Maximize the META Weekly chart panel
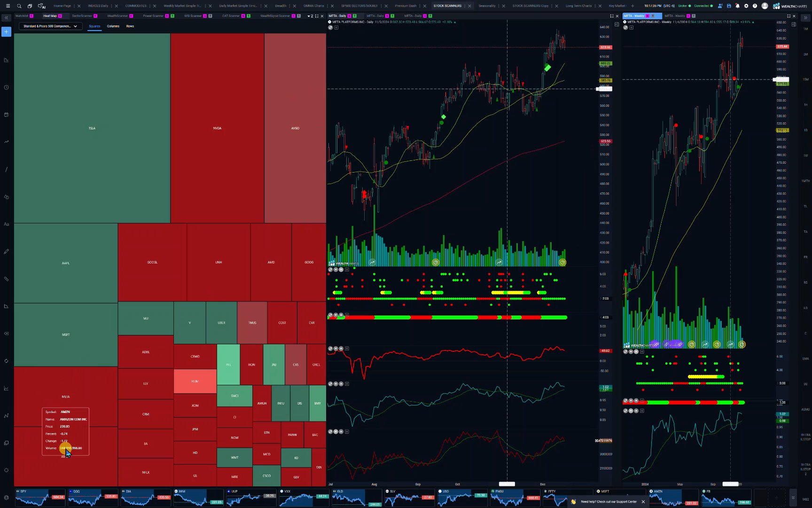Screen dimensions: 812x508 click(x=789, y=16)
